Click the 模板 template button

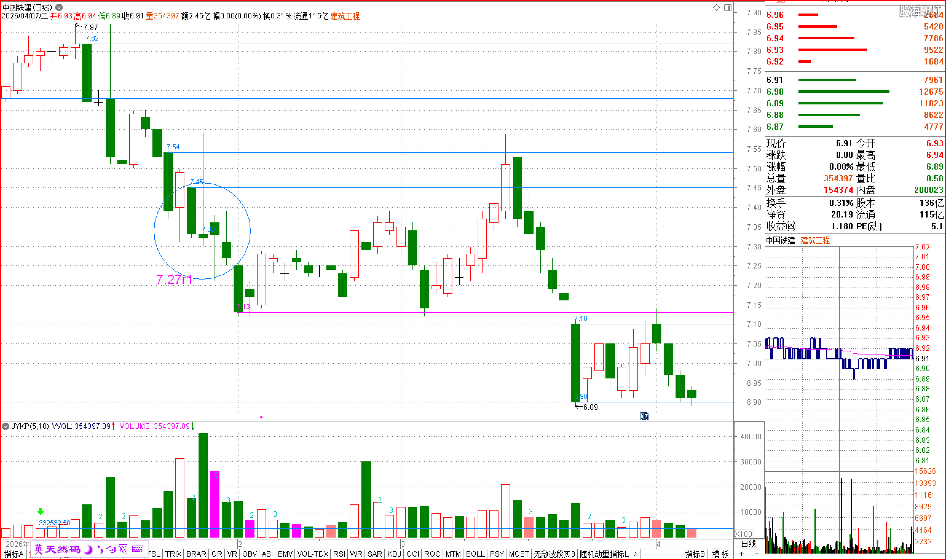(x=720, y=554)
